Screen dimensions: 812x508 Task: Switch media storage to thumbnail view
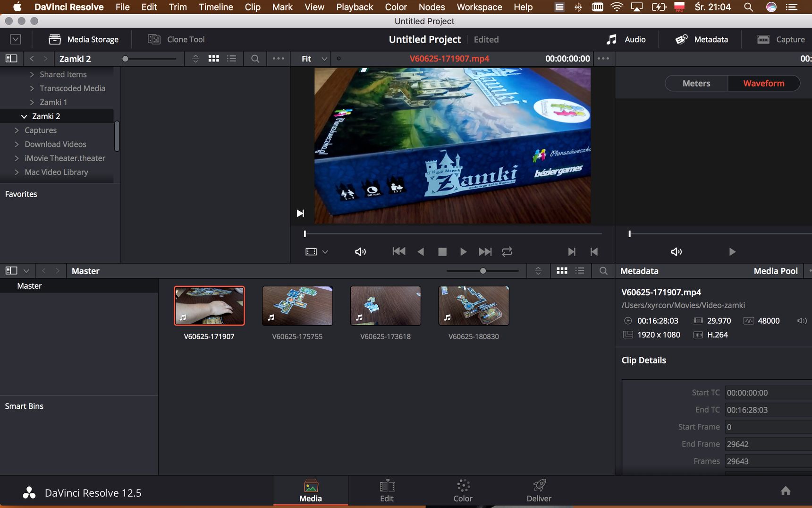coord(214,59)
